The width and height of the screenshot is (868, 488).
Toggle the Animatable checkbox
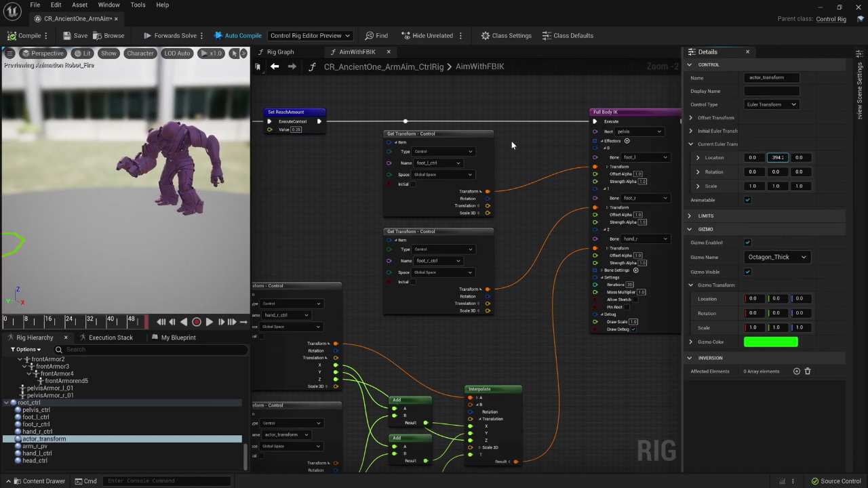[x=747, y=200]
